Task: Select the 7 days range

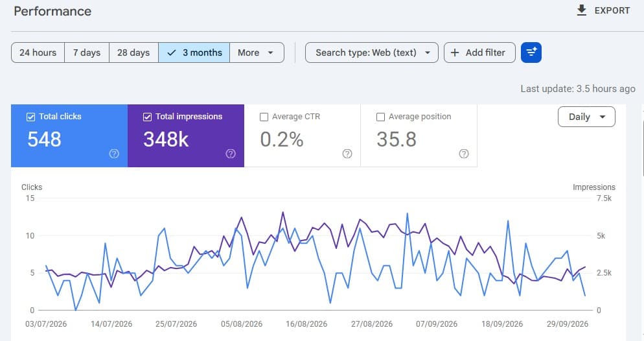Action: [87, 53]
